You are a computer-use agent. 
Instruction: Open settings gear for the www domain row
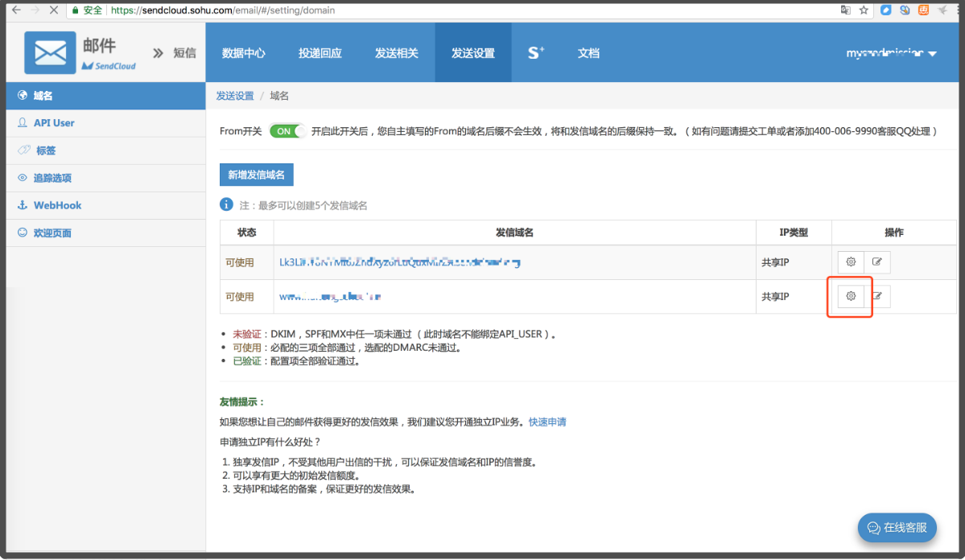pos(851,296)
